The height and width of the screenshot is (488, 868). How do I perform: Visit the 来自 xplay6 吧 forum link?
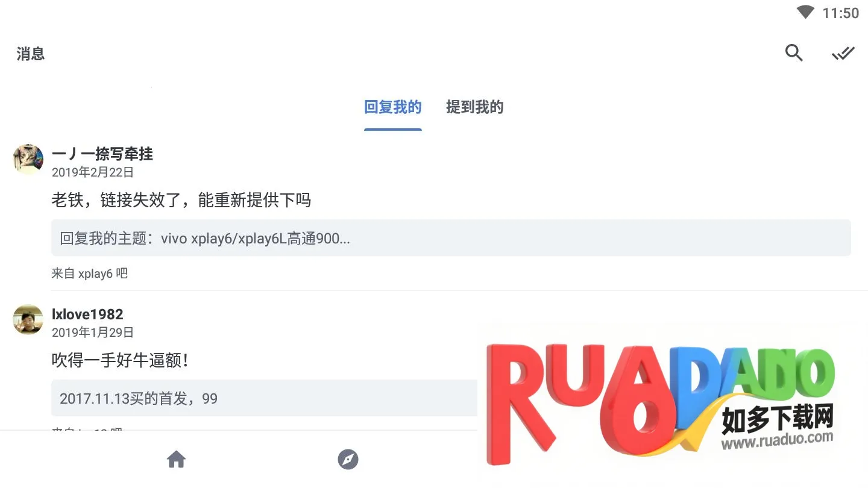(90, 274)
